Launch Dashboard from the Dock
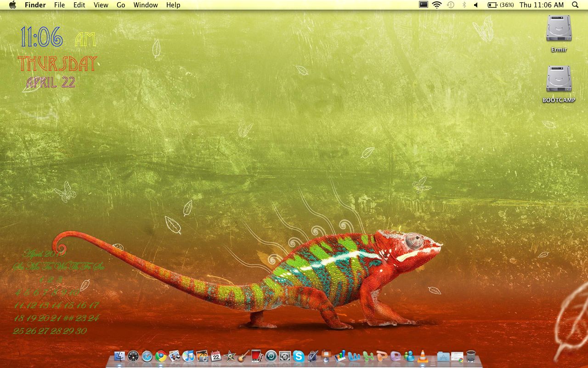This screenshot has height=368, width=588. coord(133,356)
